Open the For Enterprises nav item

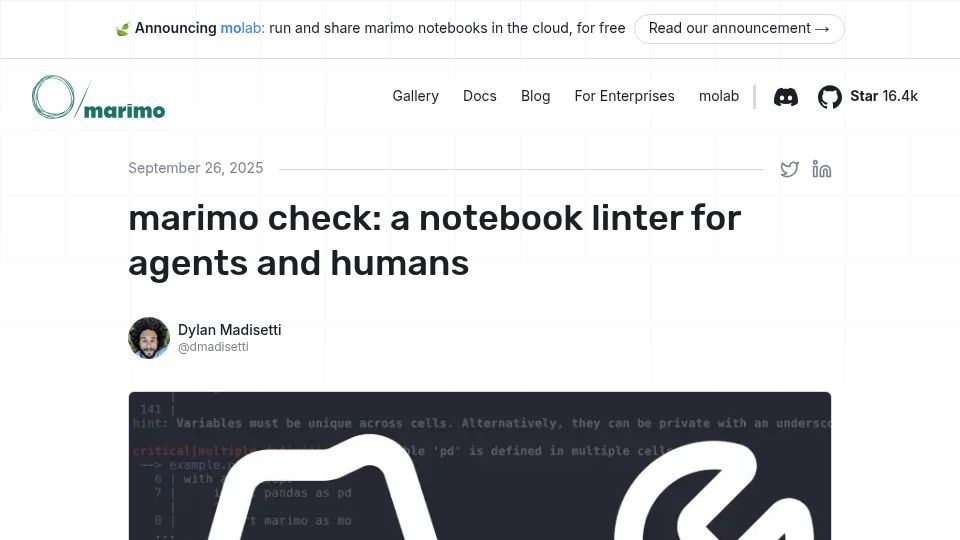pos(624,96)
